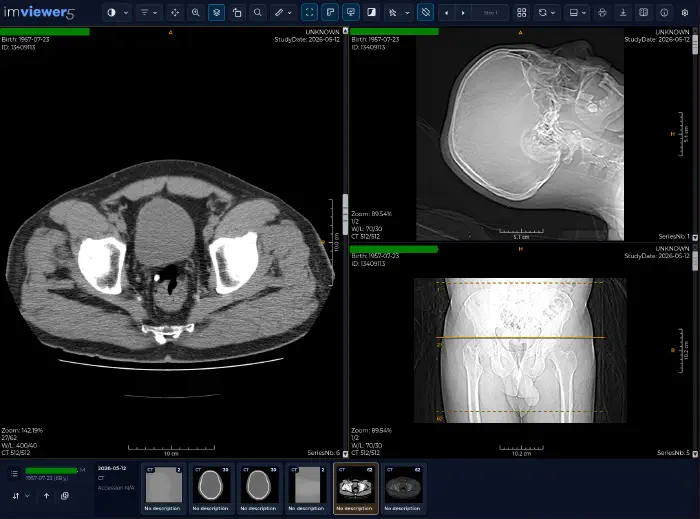Click the '27/62' image counter text
Screen dimensions: 700x519
point(9,438)
